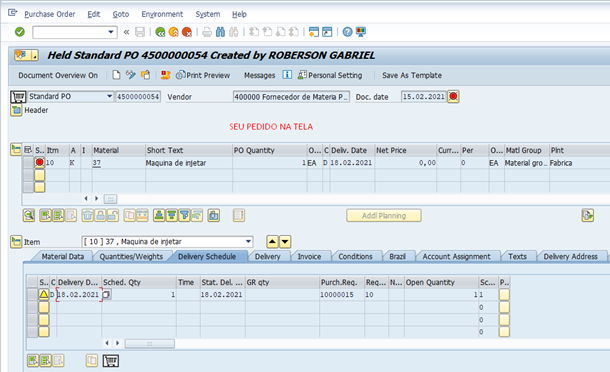This screenshot has width=610, height=372.
Task: Click the shopping cart icon below schedule
Action: 110,361
